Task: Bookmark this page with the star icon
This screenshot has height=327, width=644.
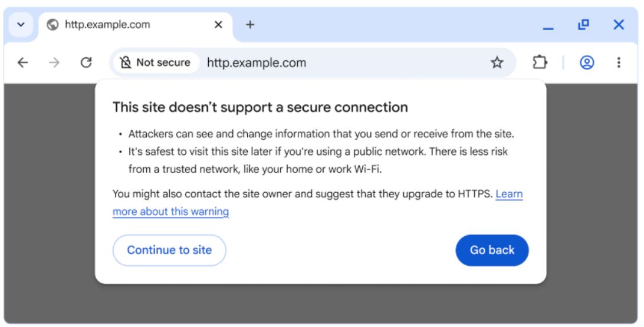Action: (497, 62)
